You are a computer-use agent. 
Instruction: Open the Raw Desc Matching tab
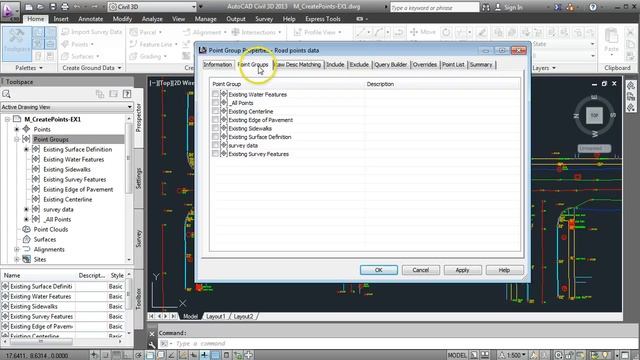298,64
